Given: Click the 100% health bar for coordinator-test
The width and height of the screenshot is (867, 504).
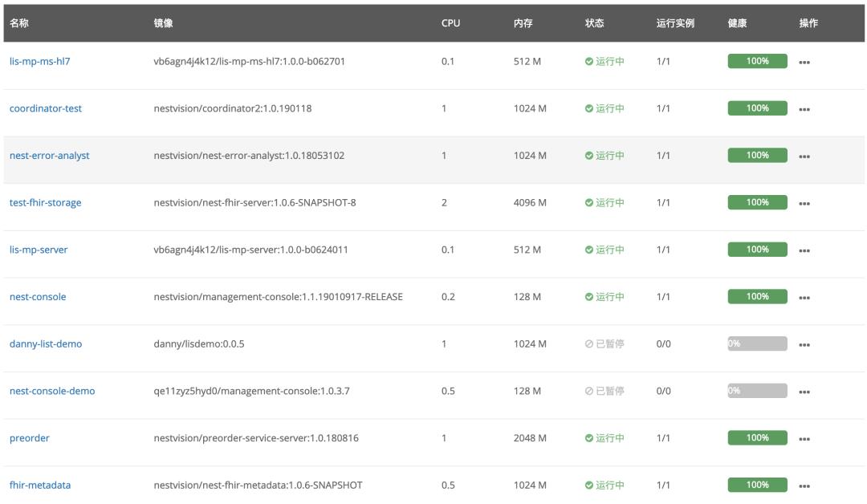Looking at the screenshot, I should tap(757, 108).
